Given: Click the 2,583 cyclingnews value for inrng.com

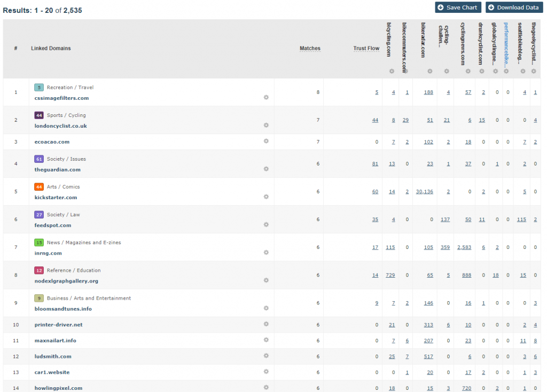Looking at the screenshot, I should point(464,247).
